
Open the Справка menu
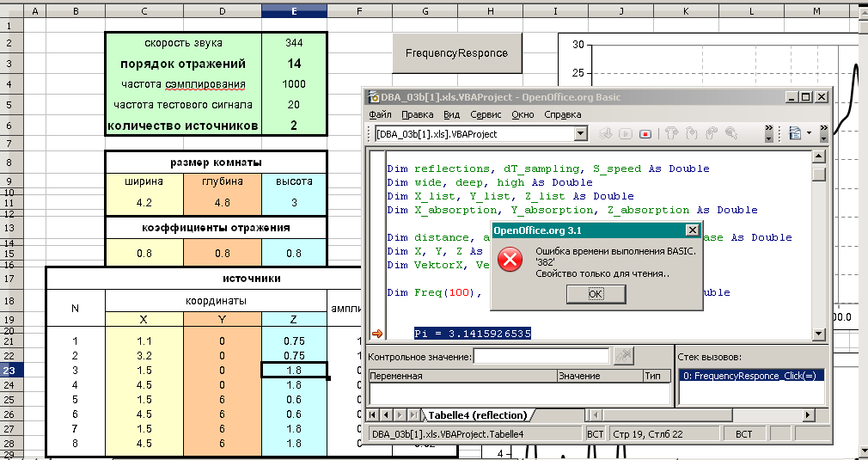pos(562,114)
